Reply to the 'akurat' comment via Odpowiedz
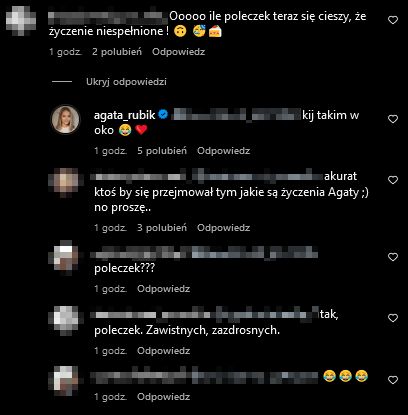The image size is (408, 415). click(224, 228)
